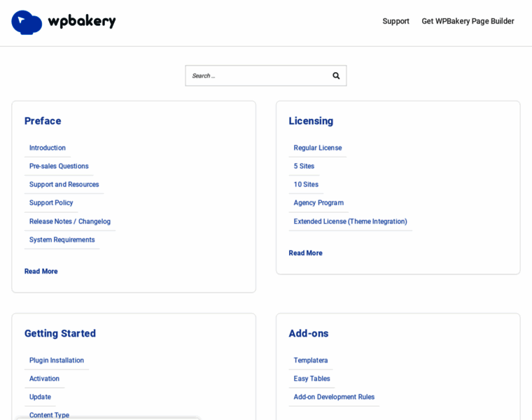Viewport: 532px width, 420px height.
Task: Open the Easy Tables article
Action: coord(311,379)
